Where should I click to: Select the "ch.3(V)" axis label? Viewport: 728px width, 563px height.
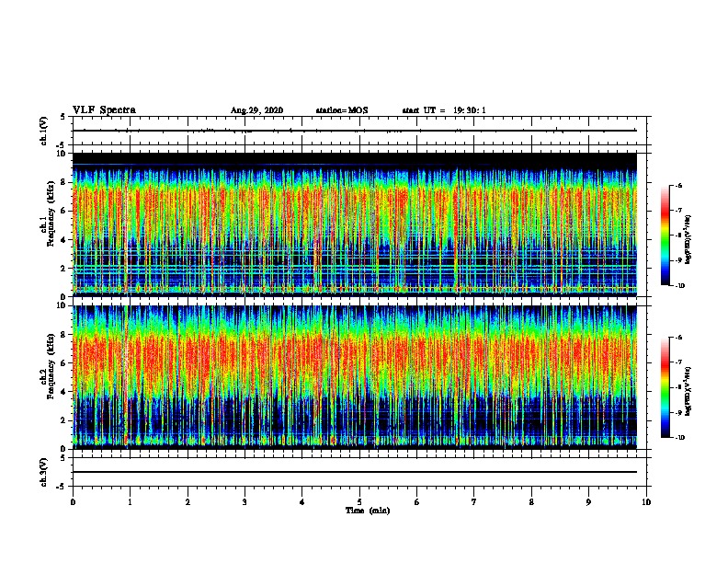(43, 472)
